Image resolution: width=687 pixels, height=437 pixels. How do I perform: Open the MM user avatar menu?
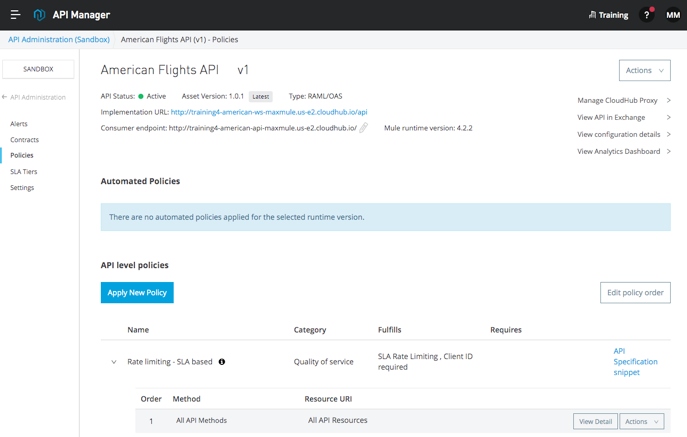(x=673, y=15)
